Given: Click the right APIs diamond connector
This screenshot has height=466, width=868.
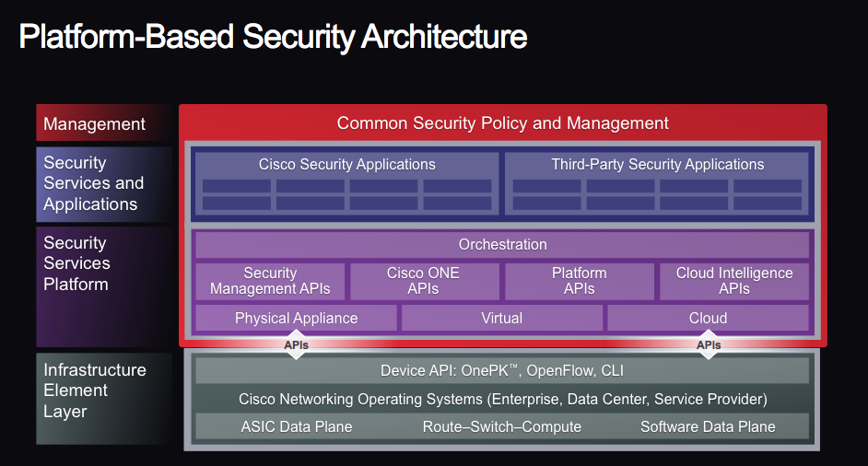Looking at the screenshot, I should coord(708,345).
